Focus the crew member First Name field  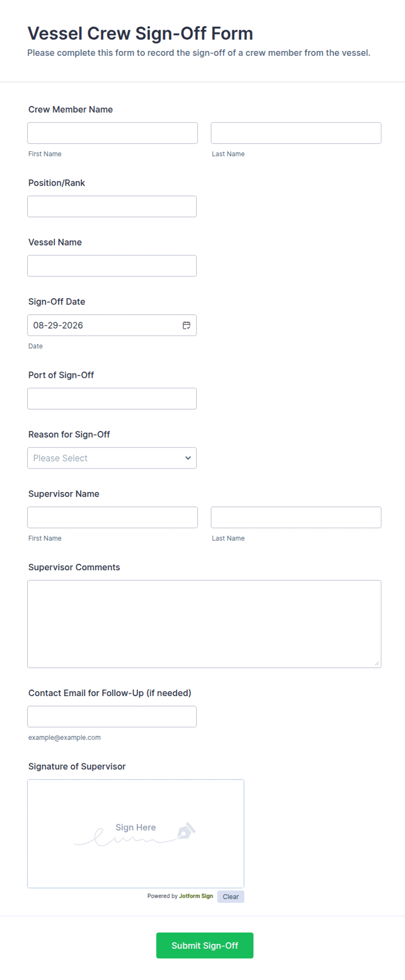click(x=112, y=133)
